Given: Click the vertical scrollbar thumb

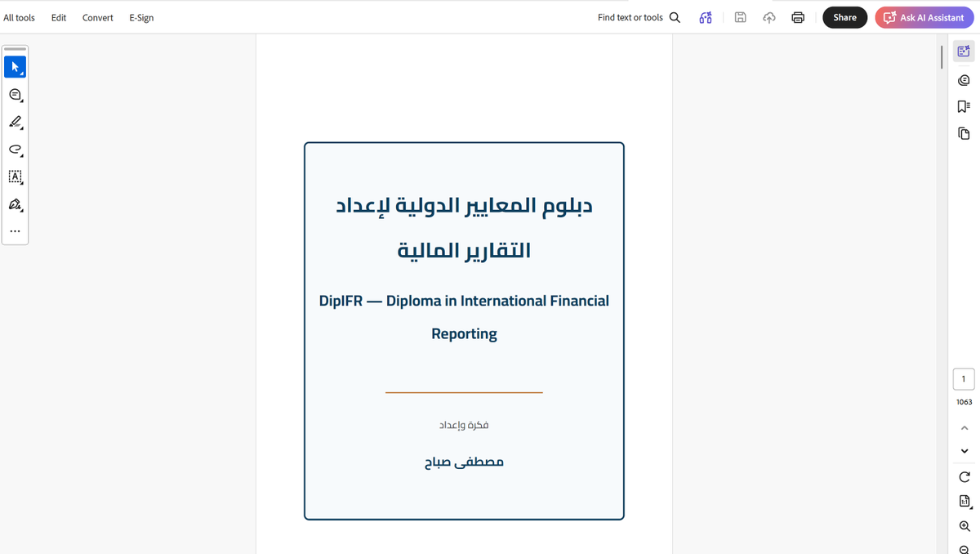Looking at the screenshot, I should [942, 56].
